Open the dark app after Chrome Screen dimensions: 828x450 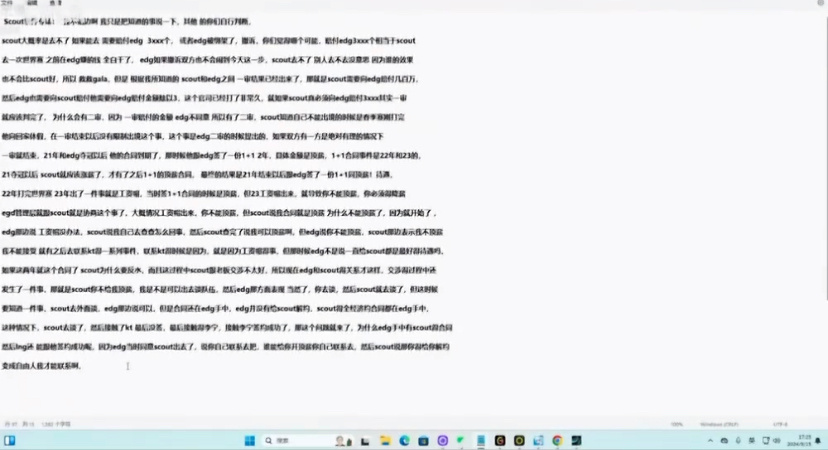(576, 440)
